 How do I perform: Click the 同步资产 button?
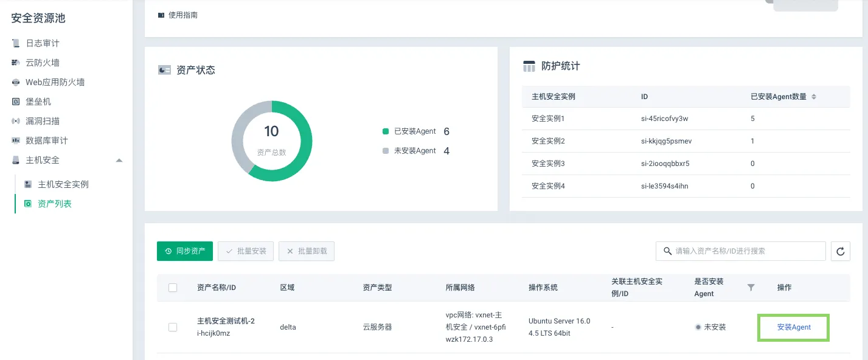tap(185, 251)
